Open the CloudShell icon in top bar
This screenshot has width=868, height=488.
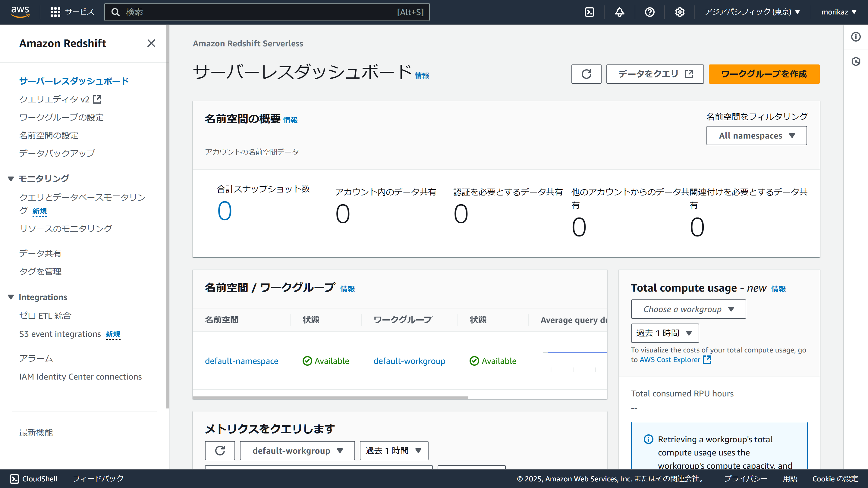589,12
